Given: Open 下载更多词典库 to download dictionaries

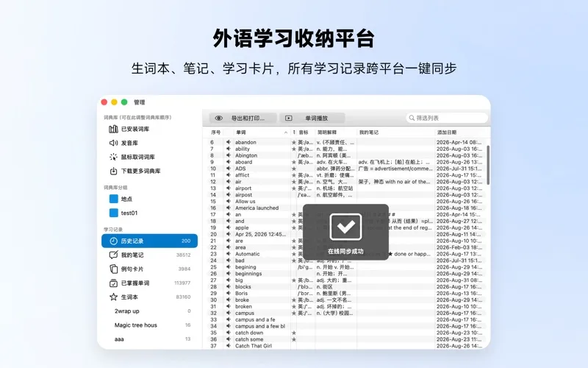Looking at the screenshot, I should tap(135, 171).
